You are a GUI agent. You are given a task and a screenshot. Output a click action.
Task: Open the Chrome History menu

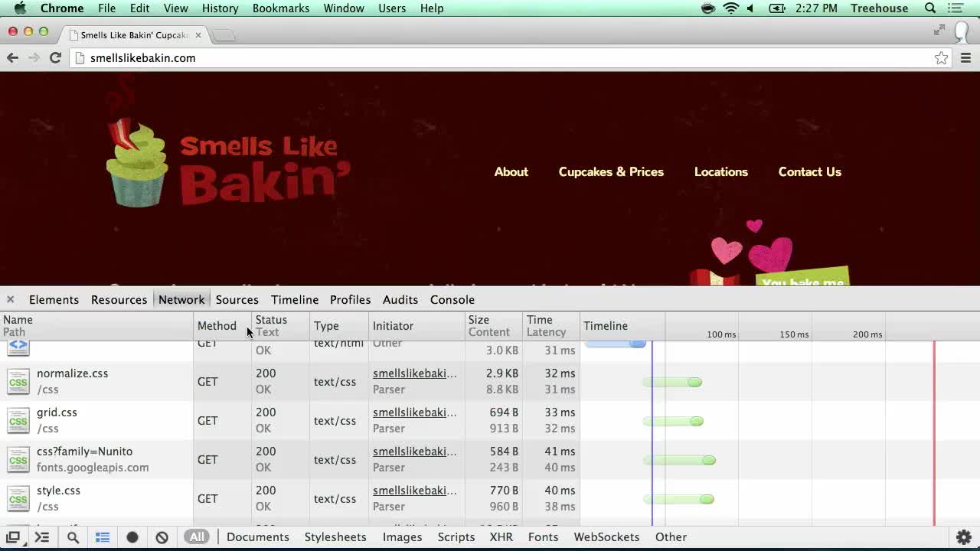220,8
